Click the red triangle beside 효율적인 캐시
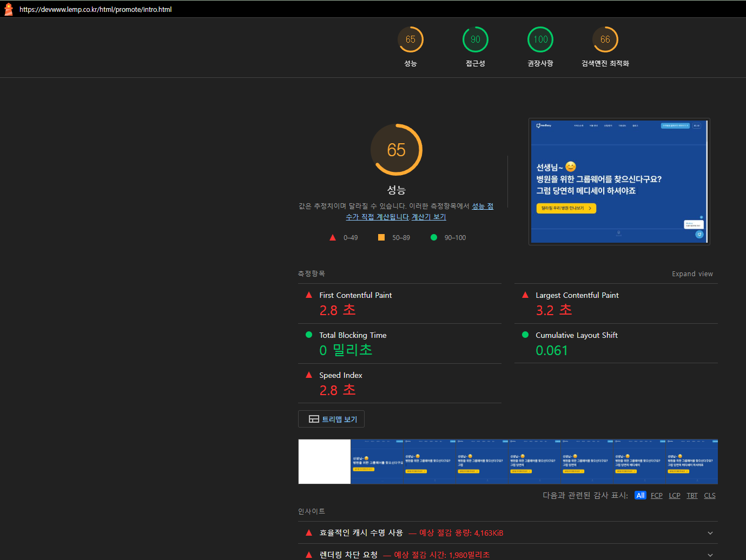Screen dimensions: 746x560 point(309,533)
